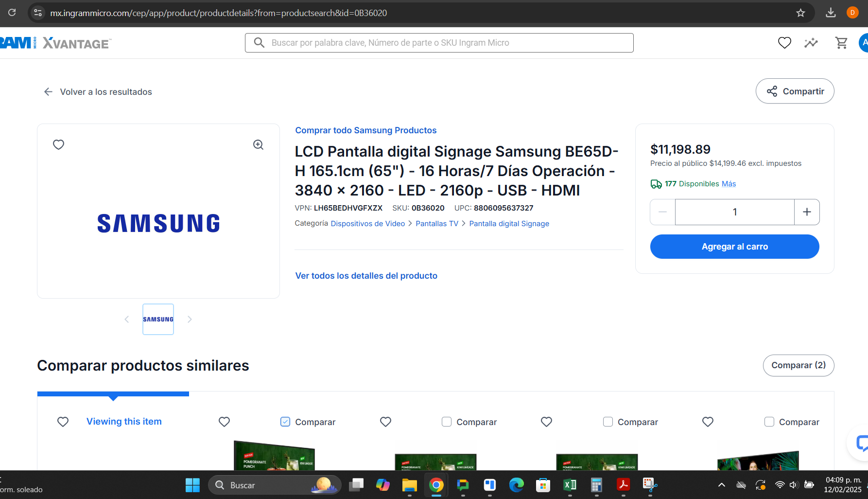Click the heart next to Viewing this item

tap(63, 422)
